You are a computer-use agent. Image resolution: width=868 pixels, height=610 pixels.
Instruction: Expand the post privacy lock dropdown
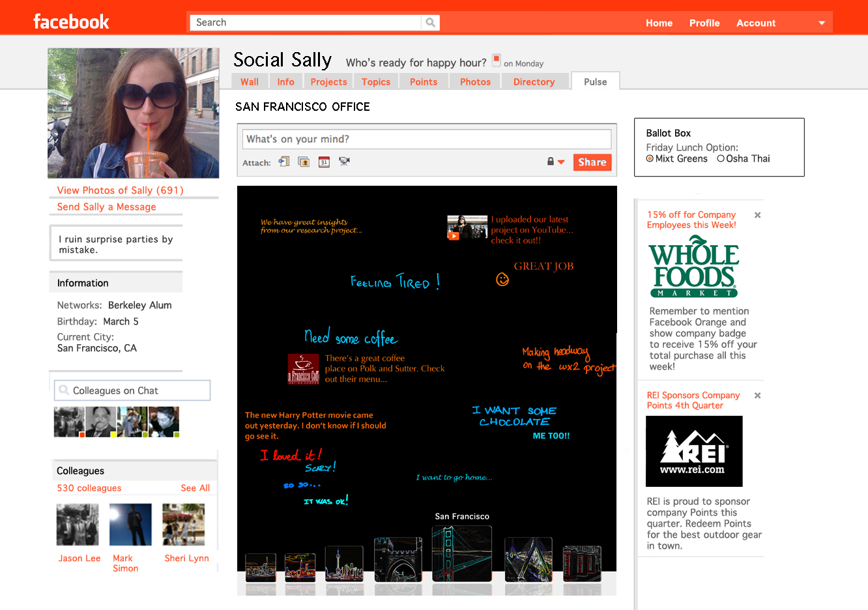[x=555, y=162]
